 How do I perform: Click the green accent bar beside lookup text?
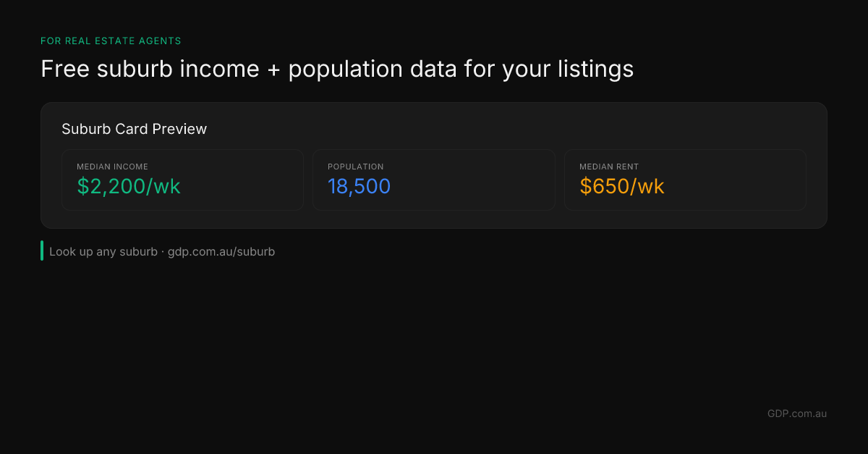click(42, 251)
